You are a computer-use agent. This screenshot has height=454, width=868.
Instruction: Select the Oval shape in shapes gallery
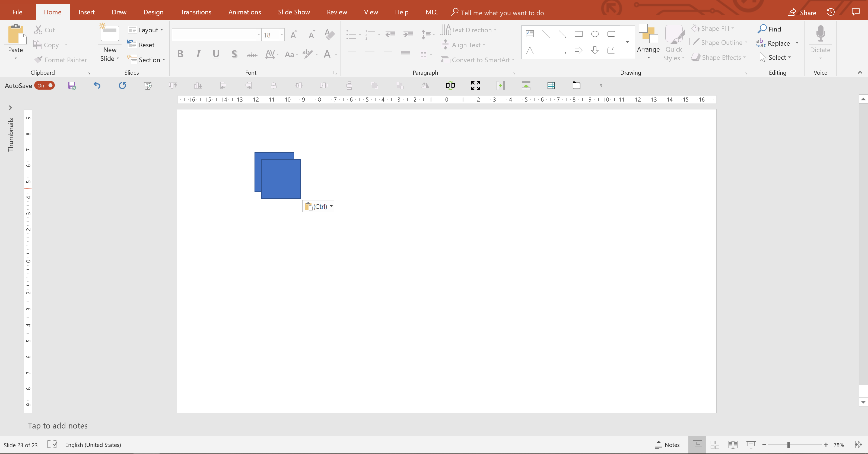pos(595,34)
